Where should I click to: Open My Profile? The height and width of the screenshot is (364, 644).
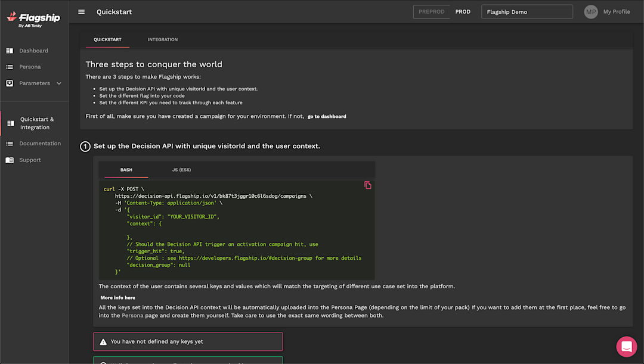click(x=617, y=12)
